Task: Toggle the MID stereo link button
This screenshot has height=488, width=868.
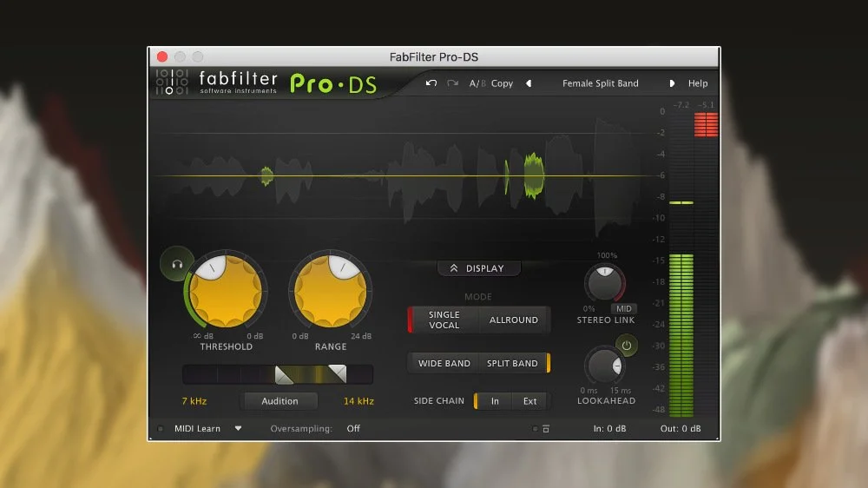Action: (x=623, y=308)
